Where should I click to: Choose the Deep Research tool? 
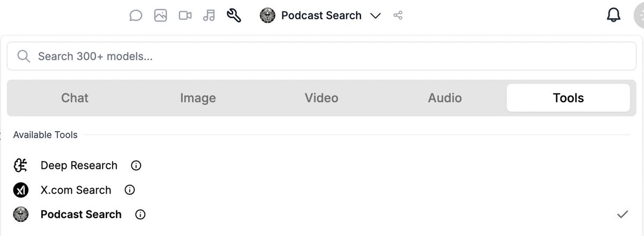coord(79,166)
